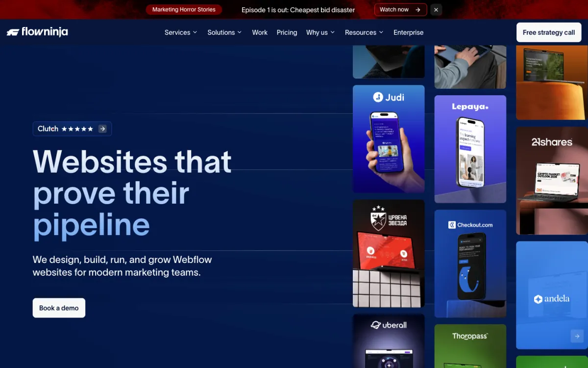The image size is (588, 368).
Task: Open the Judi project card
Action: click(x=389, y=139)
